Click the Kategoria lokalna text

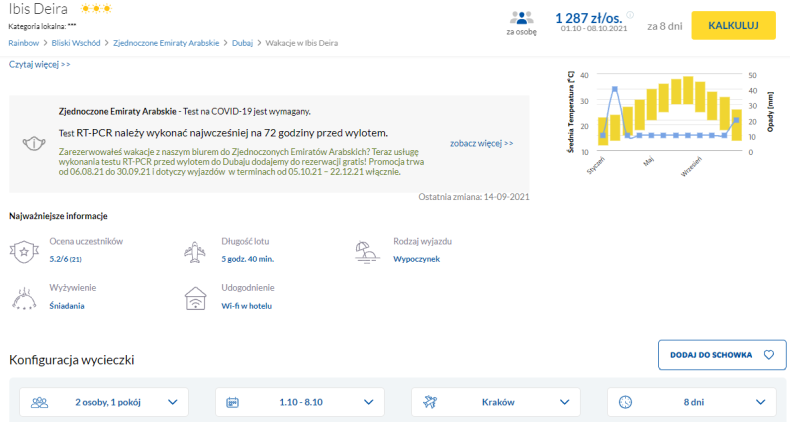pyautogui.click(x=42, y=26)
